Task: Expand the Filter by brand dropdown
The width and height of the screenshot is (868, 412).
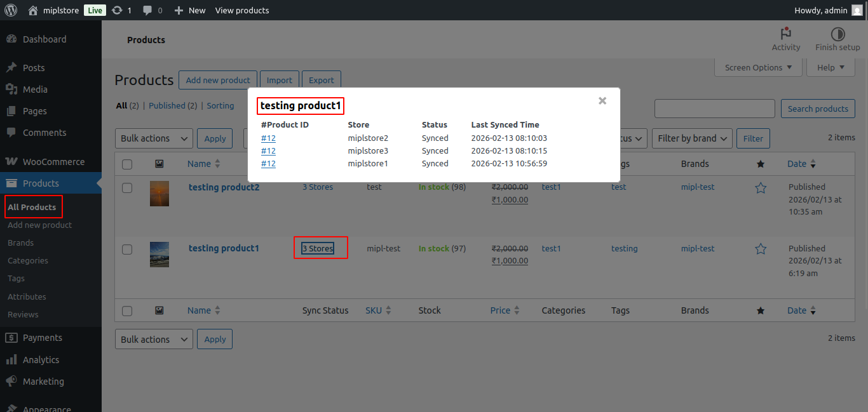Action: (x=692, y=138)
